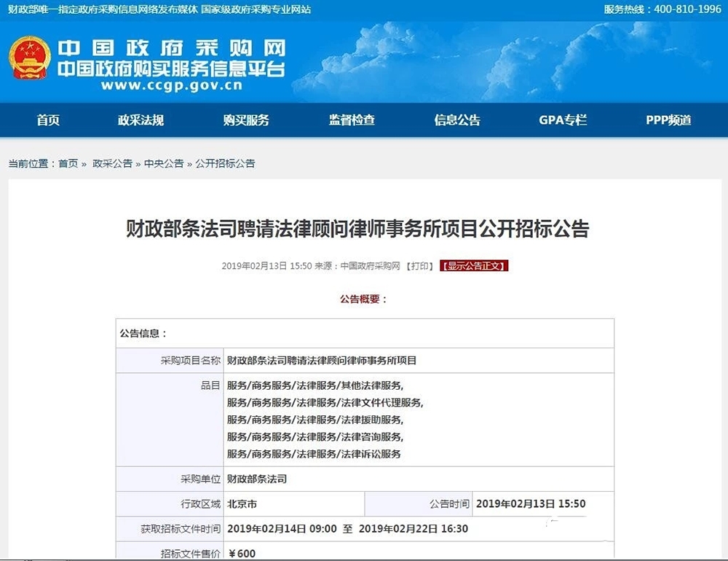Click the 首页 breadcrumb link
This screenshot has height=561, width=728.
pyautogui.click(x=68, y=164)
